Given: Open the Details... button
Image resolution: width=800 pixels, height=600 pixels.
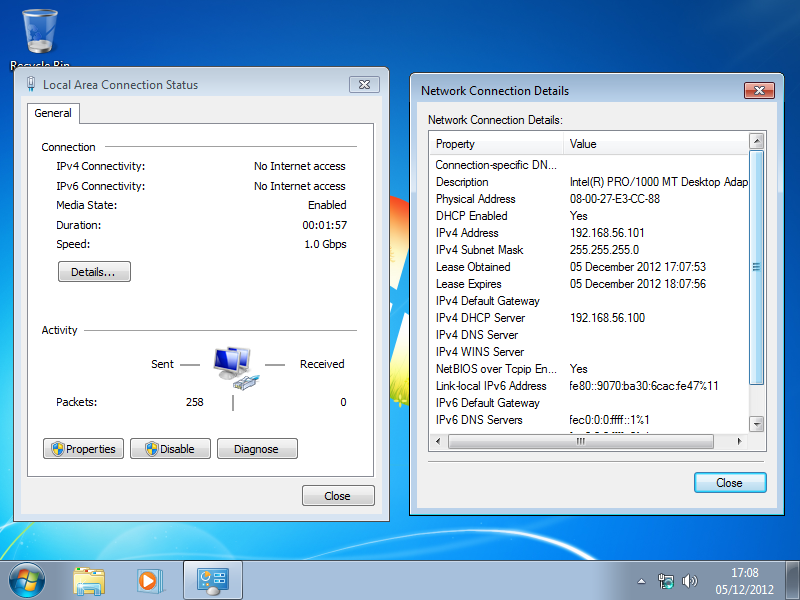Looking at the screenshot, I should point(94,272).
